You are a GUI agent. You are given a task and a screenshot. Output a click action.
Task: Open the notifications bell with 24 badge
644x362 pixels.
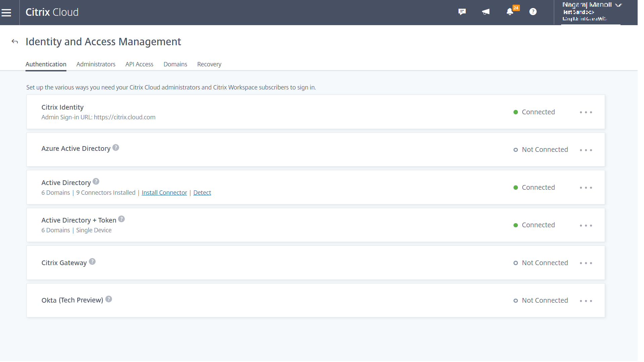[x=510, y=12]
